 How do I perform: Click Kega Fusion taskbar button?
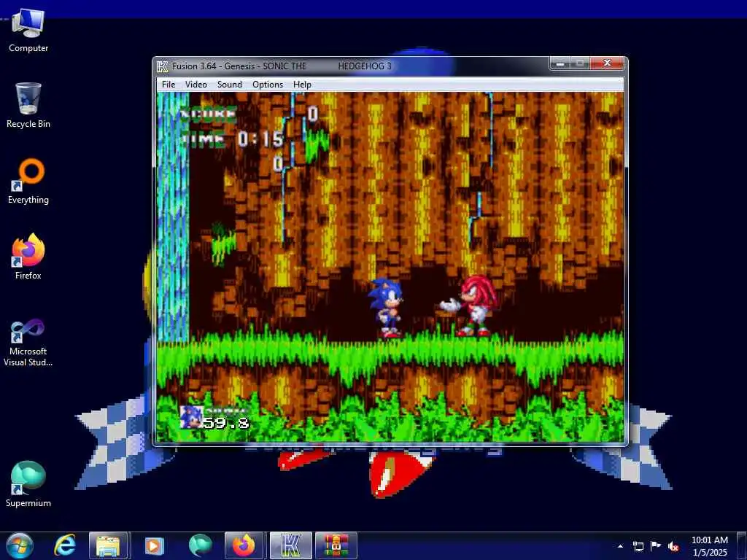(x=290, y=545)
